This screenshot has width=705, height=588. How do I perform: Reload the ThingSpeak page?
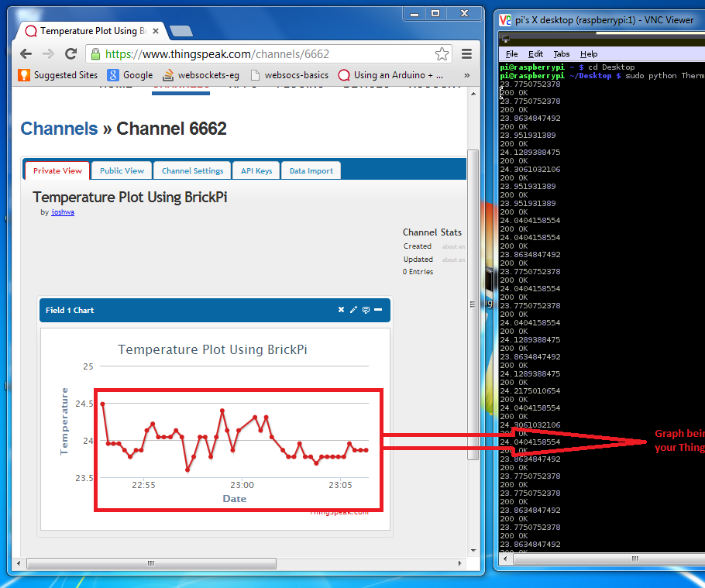click(70, 54)
